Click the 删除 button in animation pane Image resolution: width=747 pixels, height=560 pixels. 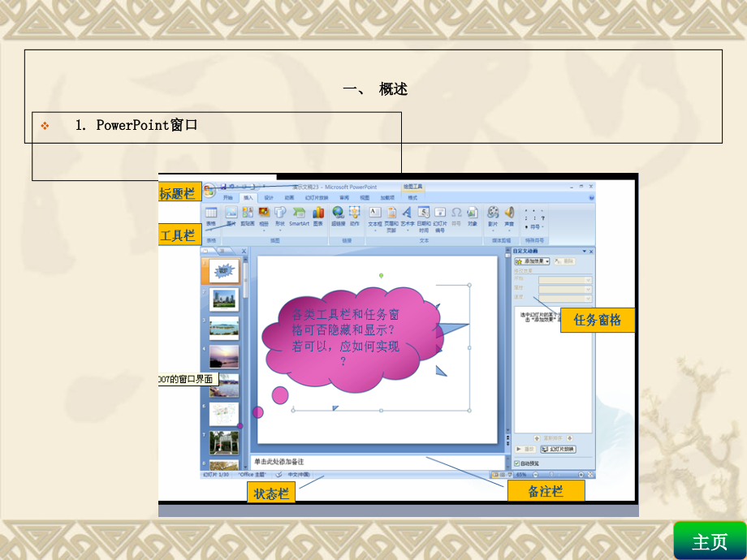pos(565,261)
